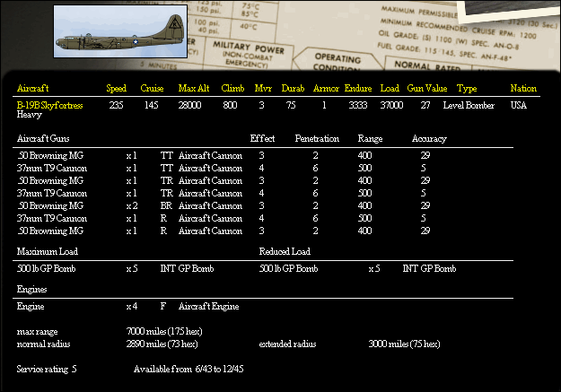The image size is (561, 392).
Task: Select 500 lb GP Bomb under Reduced Load
Action: (x=288, y=268)
